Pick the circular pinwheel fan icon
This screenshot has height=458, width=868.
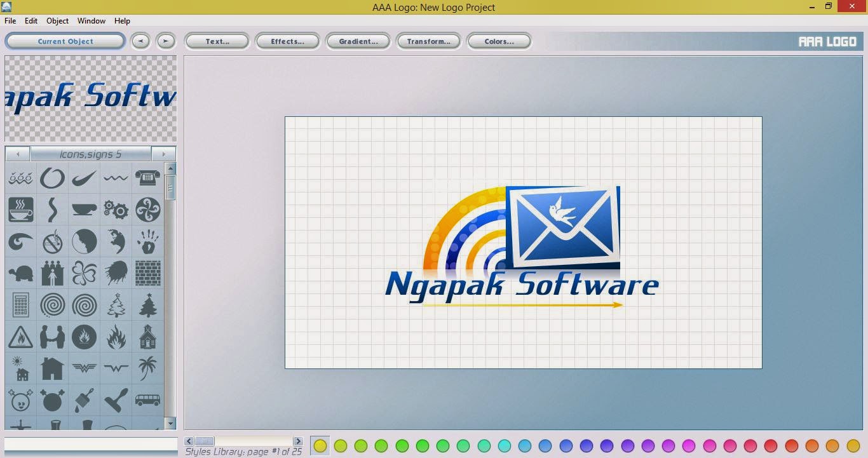(147, 210)
